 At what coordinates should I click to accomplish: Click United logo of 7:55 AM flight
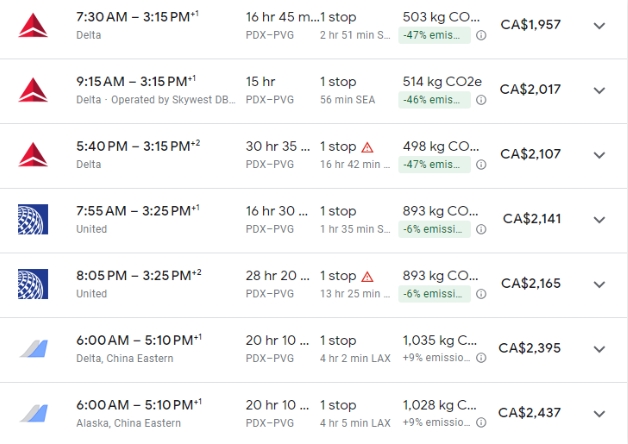coord(33,219)
